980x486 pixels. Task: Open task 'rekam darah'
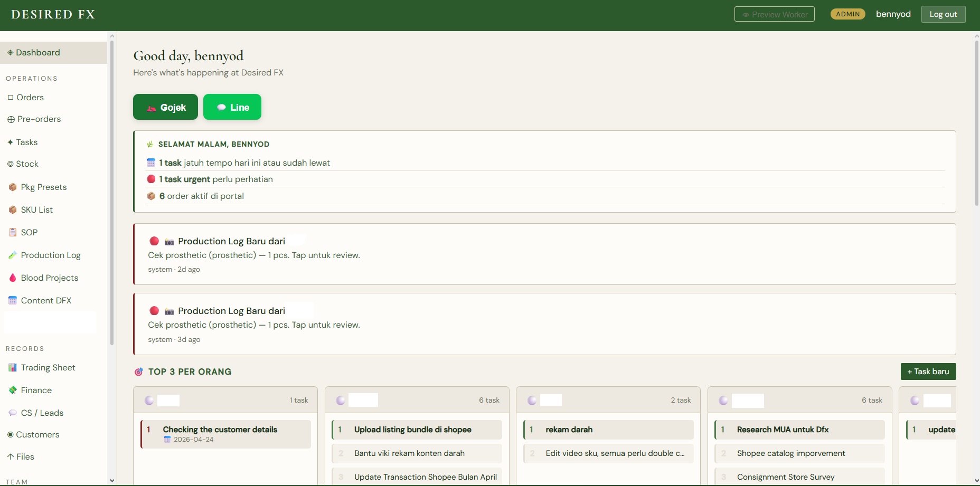click(608, 430)
